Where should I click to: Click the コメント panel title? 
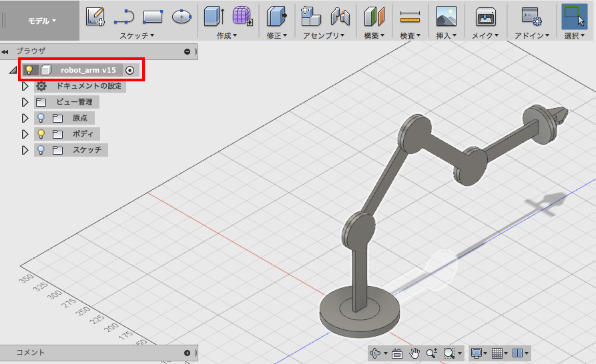pyautogui.click(x=31, y=353)
